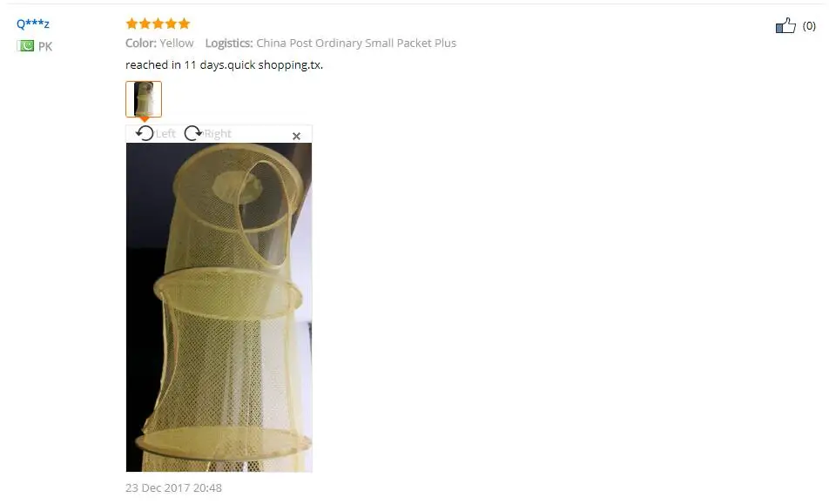This screenshot has height=504, width=829.
Task: Click the enlarged yellow mesh basket photo
Action: click(x=219, y=307)
